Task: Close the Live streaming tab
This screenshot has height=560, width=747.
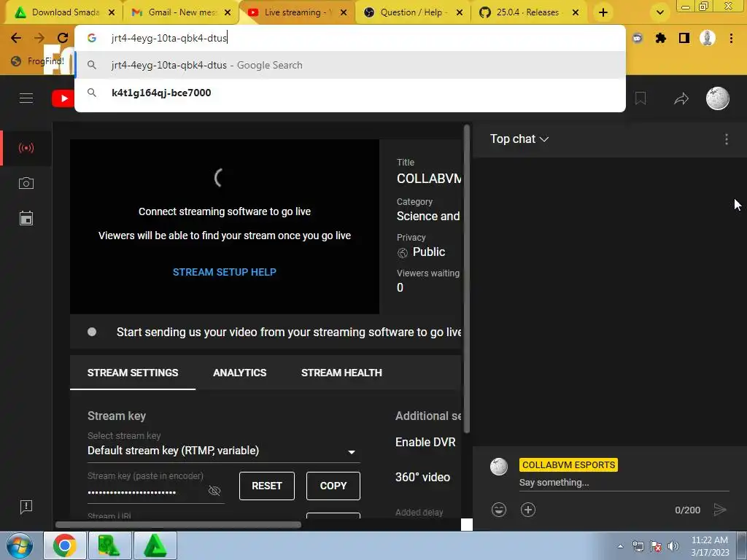Action: tap(343, 13)
